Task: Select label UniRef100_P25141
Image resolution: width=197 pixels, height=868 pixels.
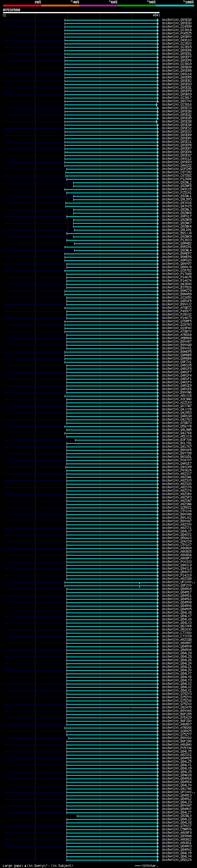Action: point(177,193)
